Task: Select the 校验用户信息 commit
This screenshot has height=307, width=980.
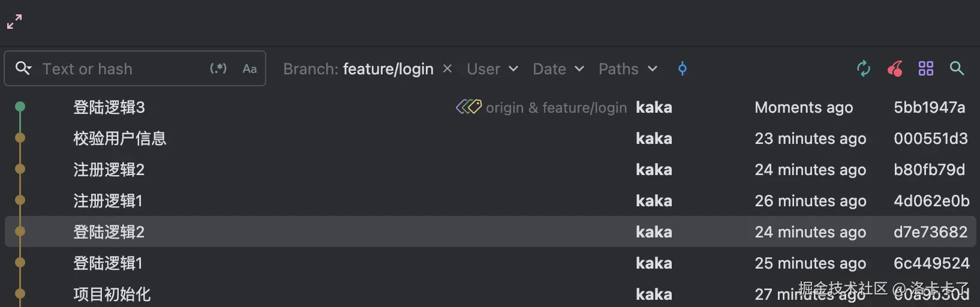Action: [119, 139]
